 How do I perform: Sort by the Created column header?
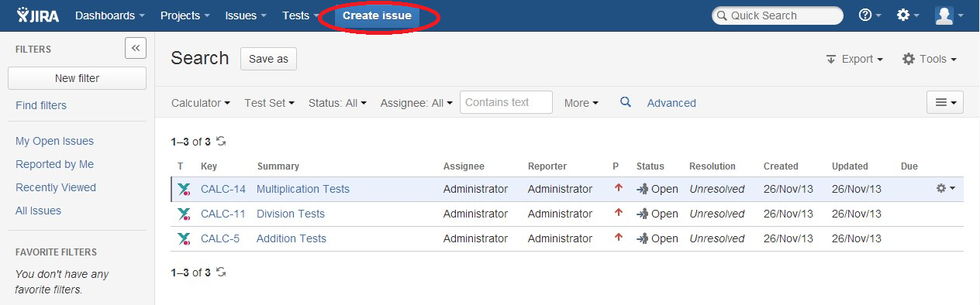pyautogui.click(x=781, y=166)
